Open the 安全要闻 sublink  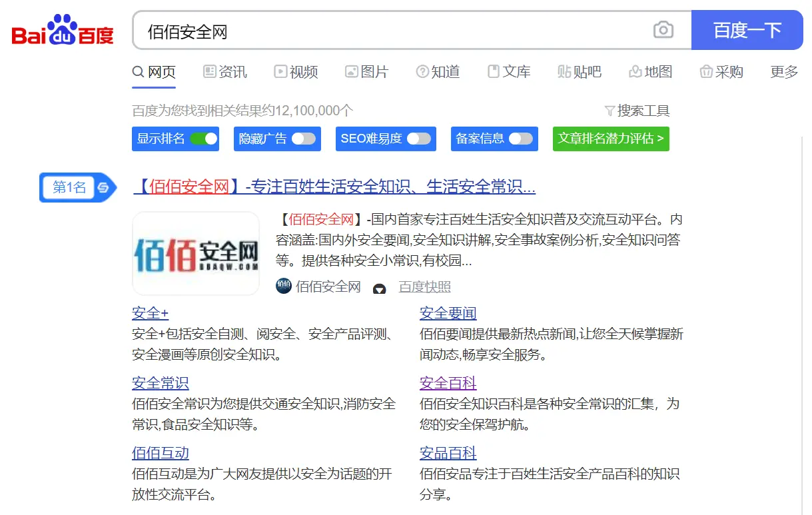[448, 313]
